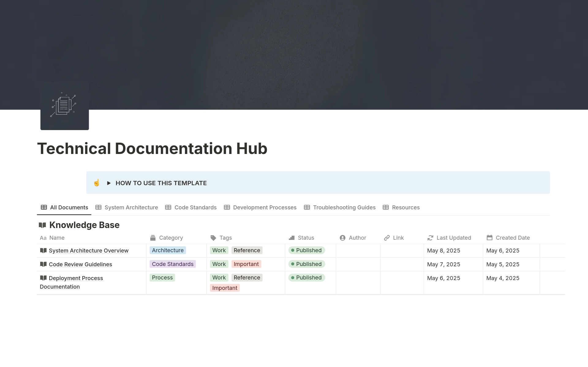Open Deployment Process Documentation page link

tap(76, 278)
